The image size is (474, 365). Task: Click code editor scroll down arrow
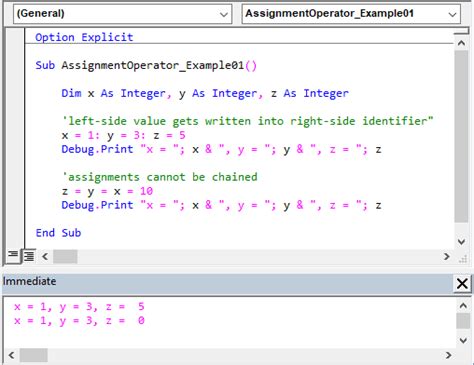(461, 241)
